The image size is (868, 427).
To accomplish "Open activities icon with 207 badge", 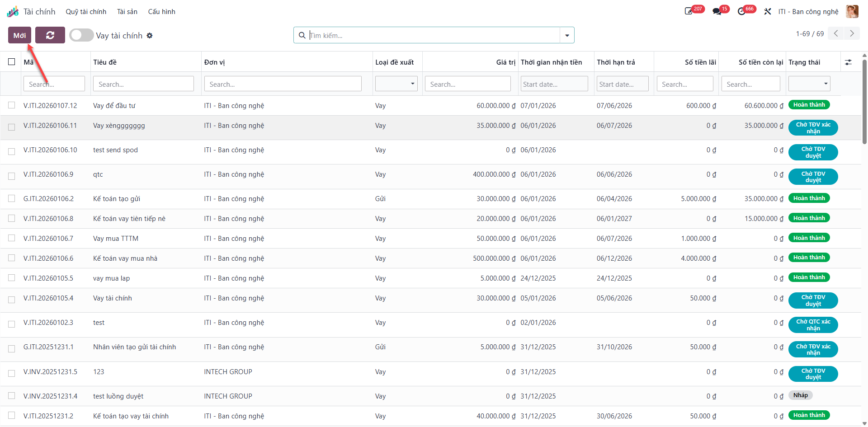I will coord(689,11).
